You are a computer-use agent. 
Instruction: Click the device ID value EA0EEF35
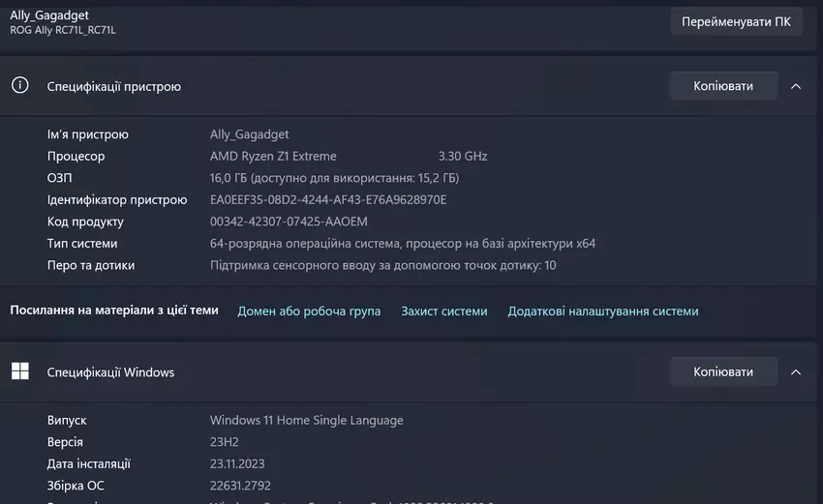pyautogui.click(x=327, y=200)
